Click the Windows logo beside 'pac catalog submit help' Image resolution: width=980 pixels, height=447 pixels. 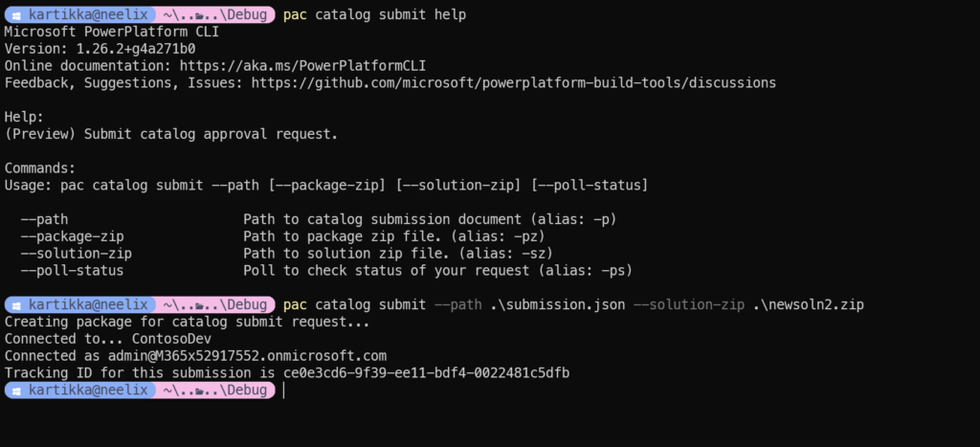tap(17, 15)
